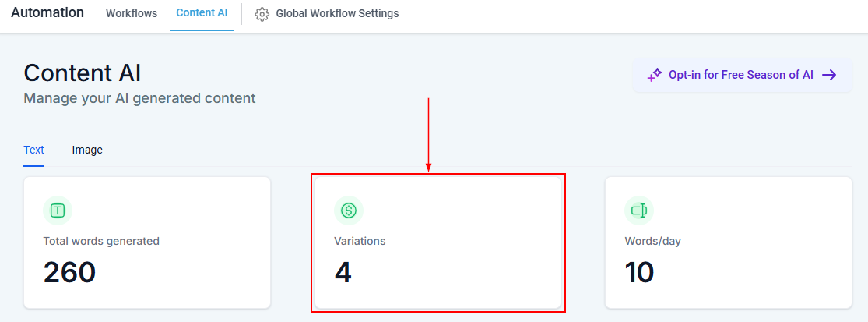
Task: Switch to the Text sub-tab
Action: 33,150
